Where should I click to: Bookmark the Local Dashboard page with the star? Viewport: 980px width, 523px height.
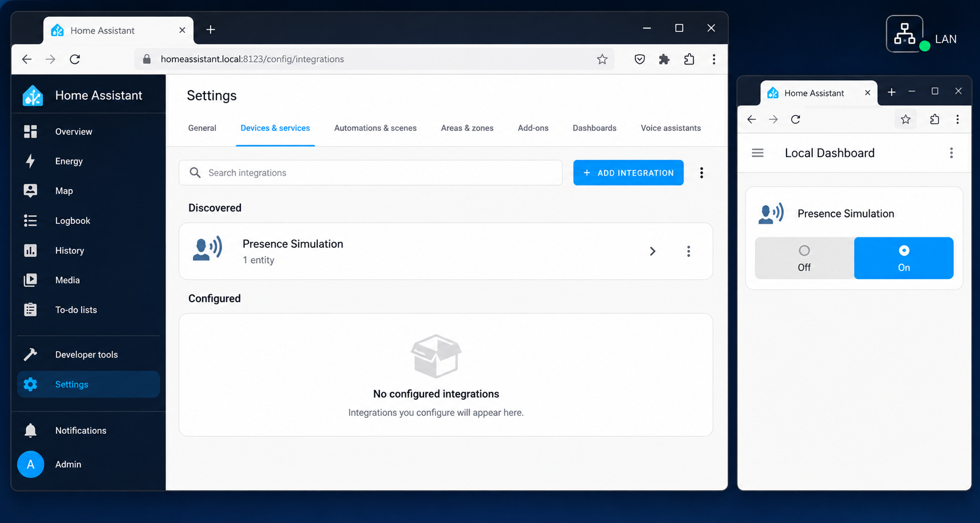[906, 119]
